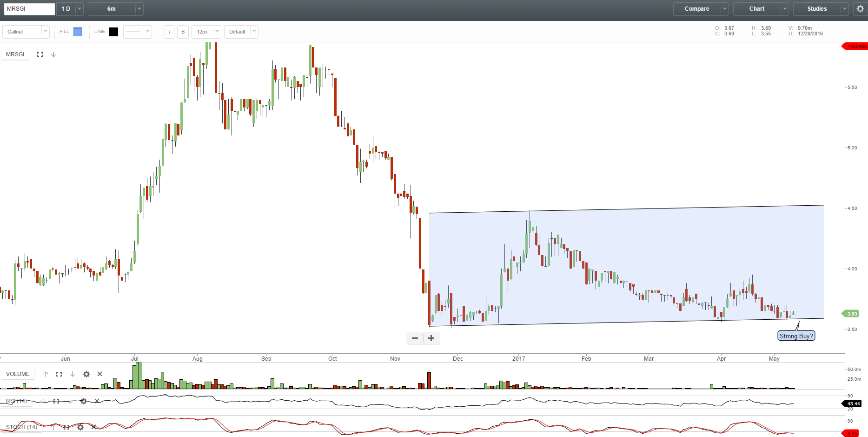Open the Studies menu
Image resolution: width=868 pixels, height=437 pixels.
[x=817, y=9]
